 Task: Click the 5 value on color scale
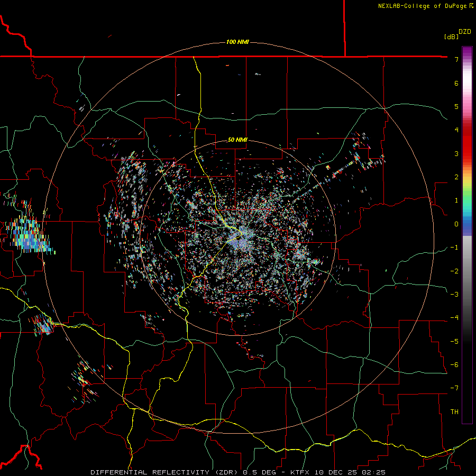coord(456,106)
